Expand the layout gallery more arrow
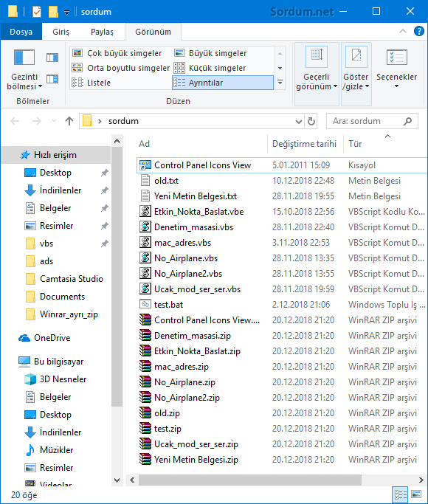The width and height of the screenshot is (428, 504). (x=280, y=83)
